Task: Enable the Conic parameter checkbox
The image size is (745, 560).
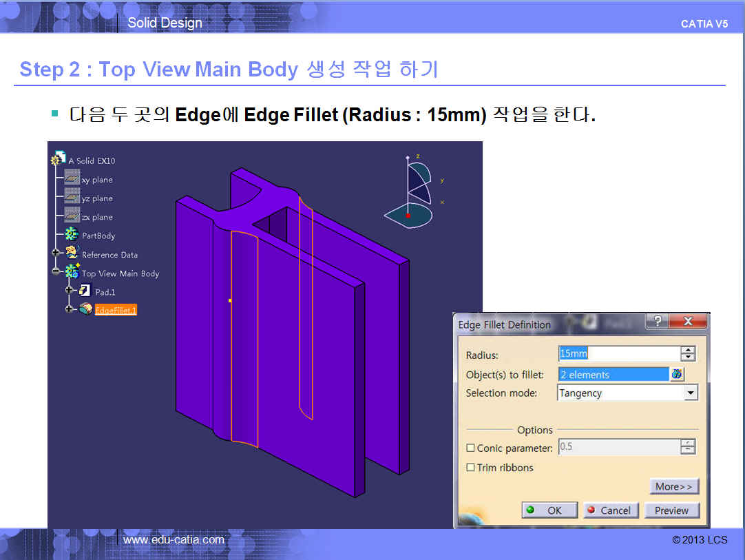Action: coord(470,448)
